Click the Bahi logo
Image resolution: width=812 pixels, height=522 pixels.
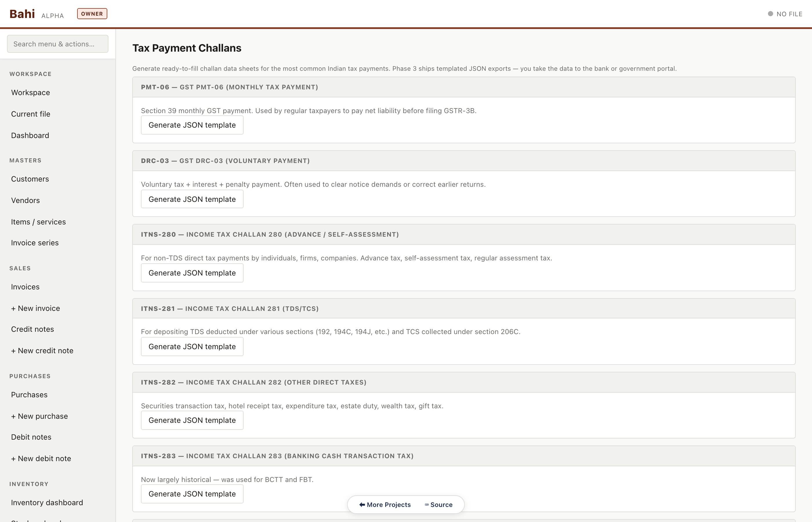(22, 14)
